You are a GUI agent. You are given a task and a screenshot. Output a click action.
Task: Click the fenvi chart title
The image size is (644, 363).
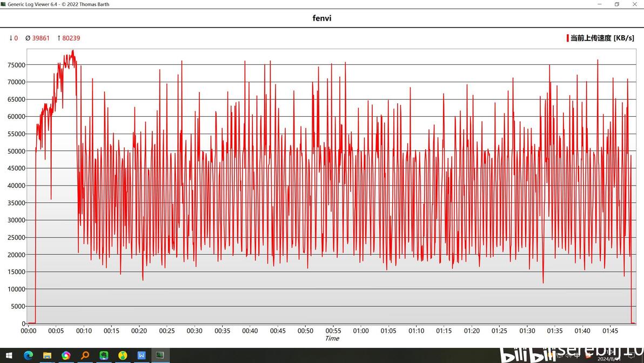pos(322,18)
